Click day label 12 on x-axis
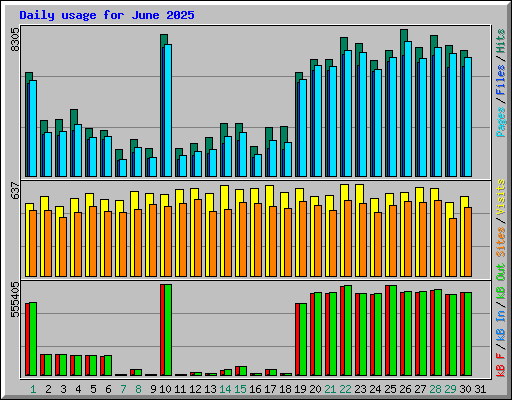 pyautogui.click(x=195, y=389)
